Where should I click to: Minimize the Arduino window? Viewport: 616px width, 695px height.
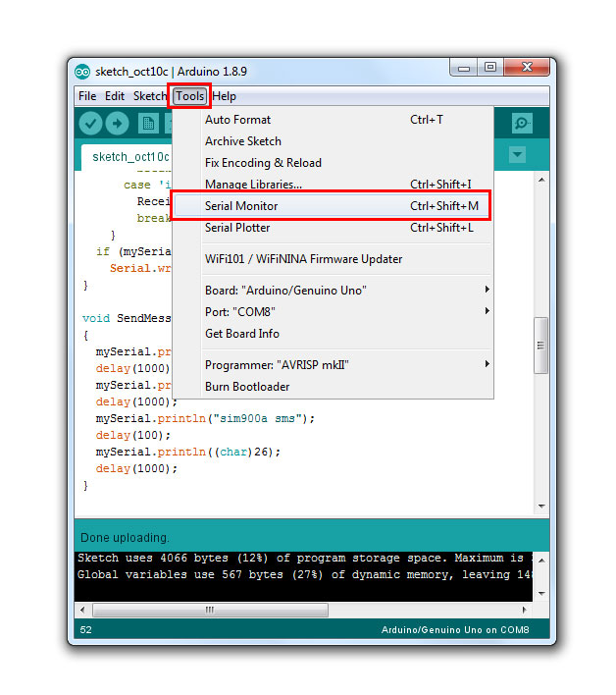[x=464, y=68]
